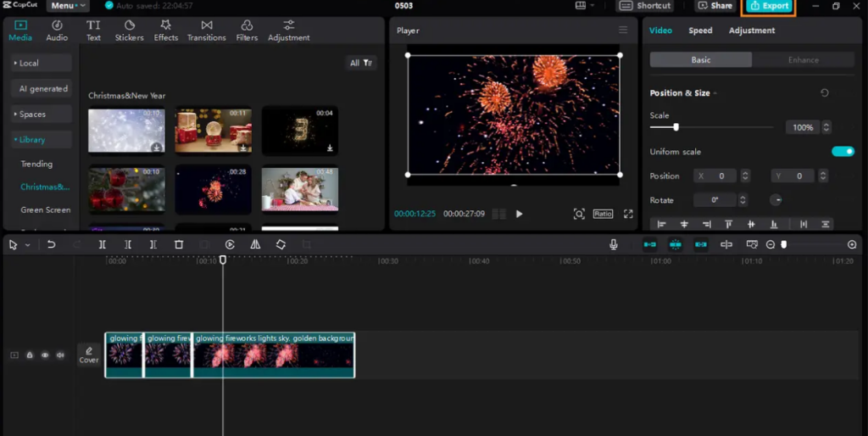Open the Menu dropdown
Screen dimensions: 868x436
(68, 6)
